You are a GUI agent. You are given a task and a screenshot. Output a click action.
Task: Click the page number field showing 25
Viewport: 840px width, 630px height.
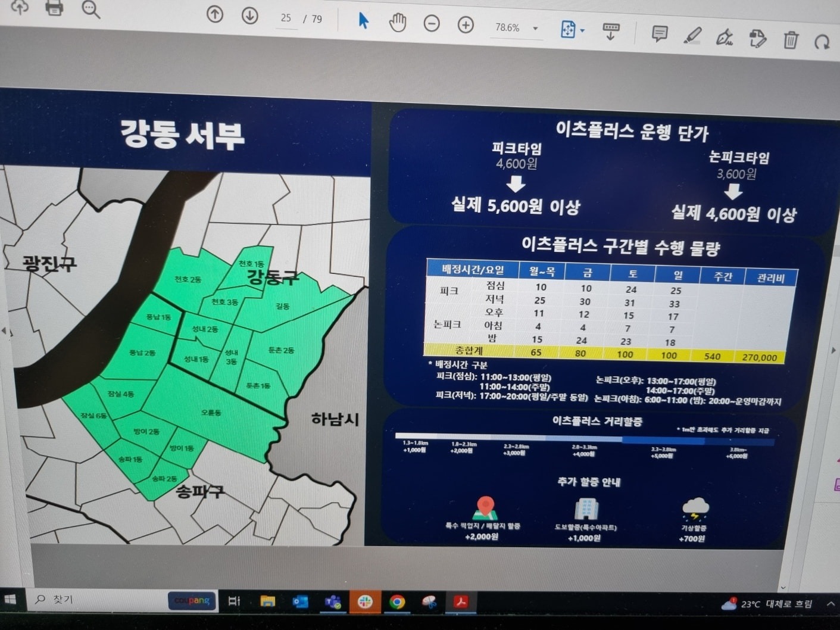click(x=286, y=18)
